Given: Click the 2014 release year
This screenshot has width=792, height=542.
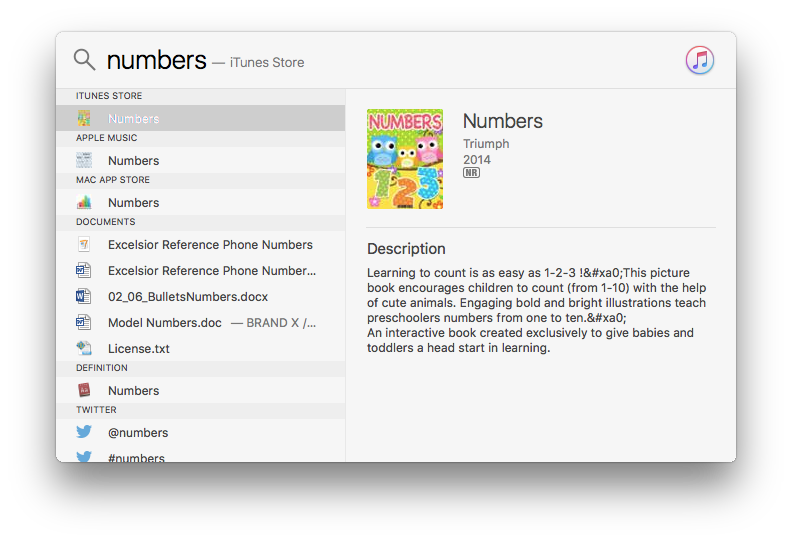Looking at the screenshot, I should 477,160.
